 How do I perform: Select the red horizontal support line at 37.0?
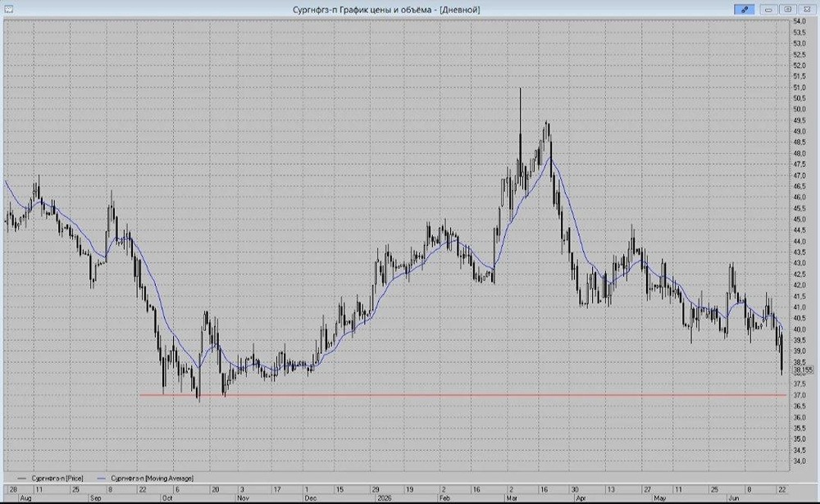pos(462,395)
